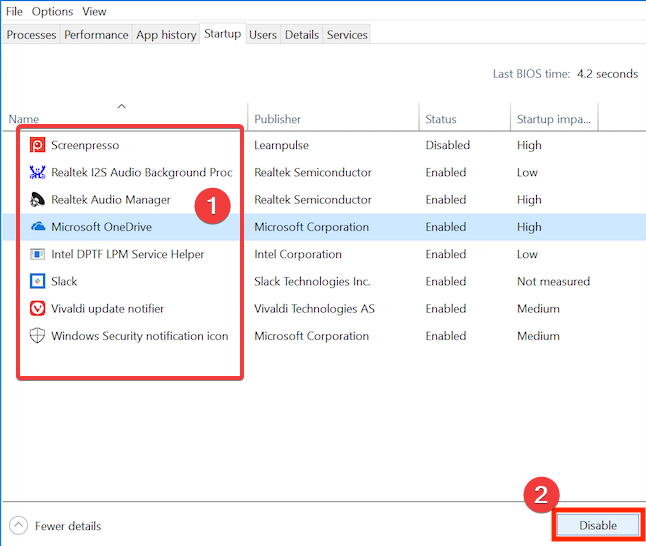Sort by the Name column header
Viewport: 646px width, 546px height.
[24, 119]
